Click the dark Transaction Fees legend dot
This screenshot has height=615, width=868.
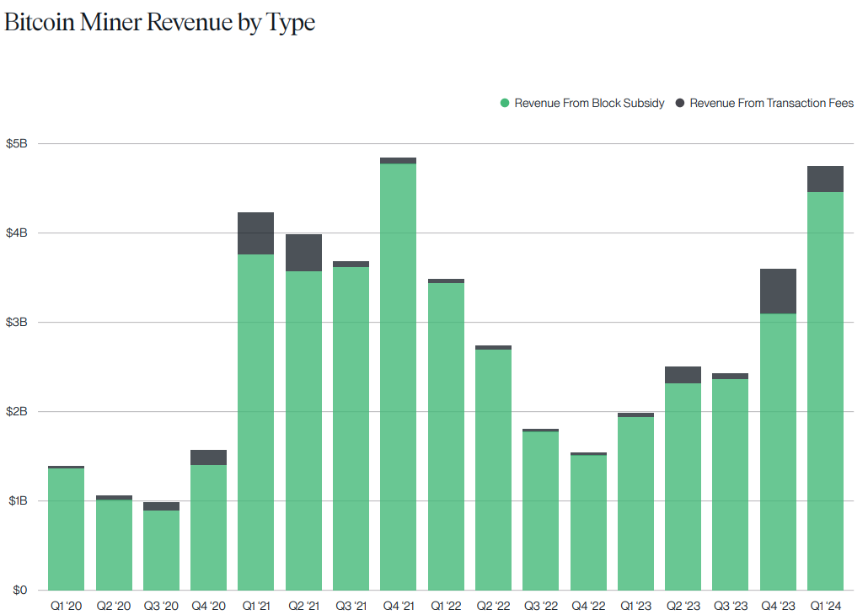(680, 103)
